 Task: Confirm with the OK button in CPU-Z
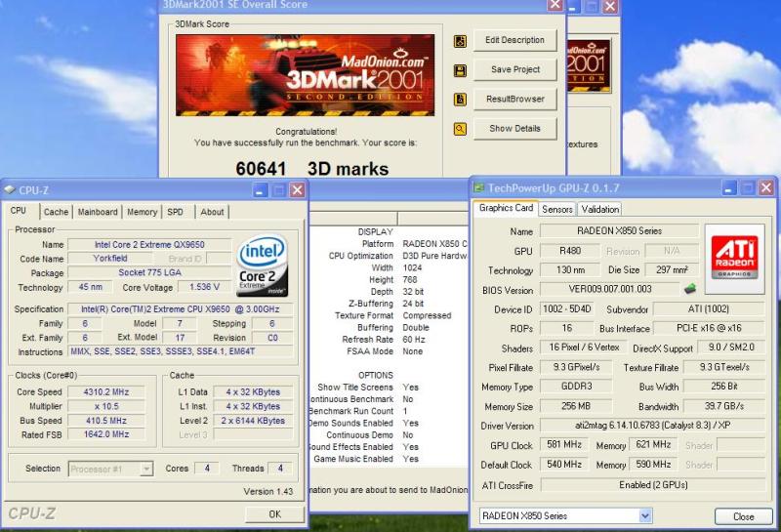tap(275, 514)
